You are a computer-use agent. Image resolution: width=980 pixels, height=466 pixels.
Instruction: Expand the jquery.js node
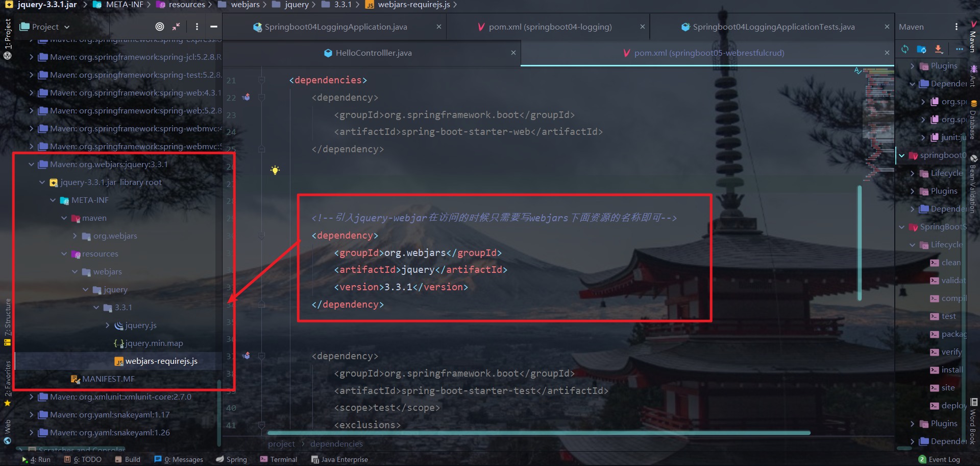tap(108, 325)
